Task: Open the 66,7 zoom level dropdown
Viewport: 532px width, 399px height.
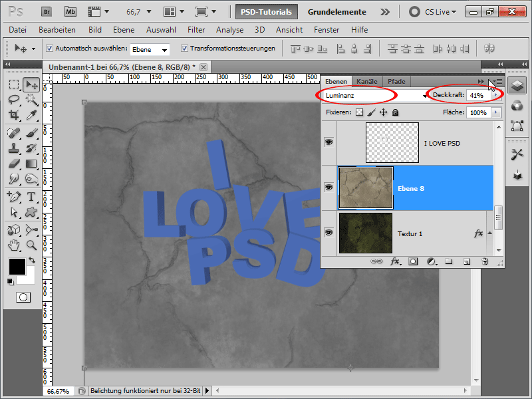Action: tap(148, 12)
